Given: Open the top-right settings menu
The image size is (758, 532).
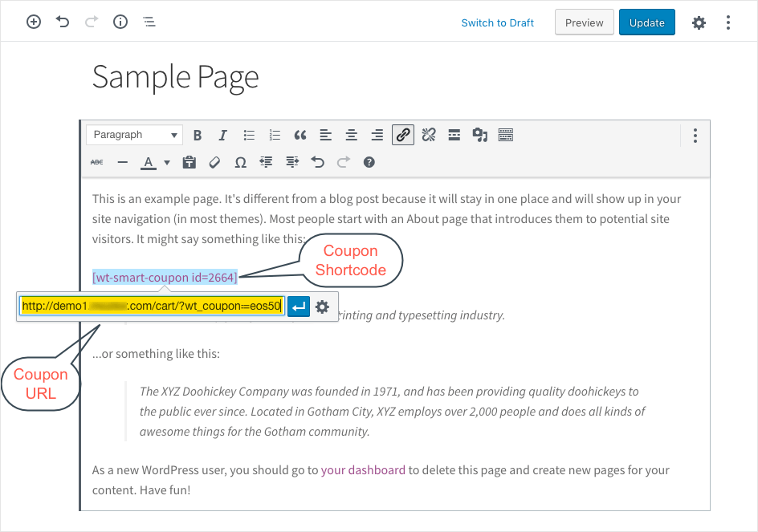Looking at the screenshot, I should (x=699, y=22).
